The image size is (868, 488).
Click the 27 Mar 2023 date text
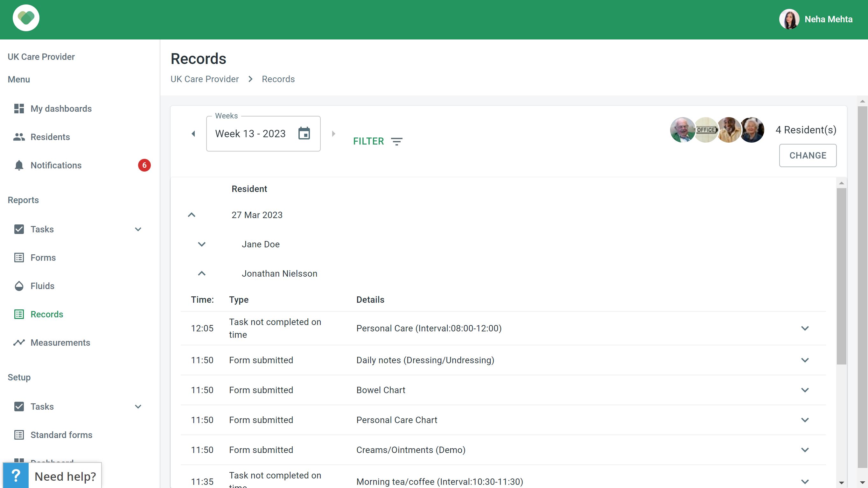(257, 215)
